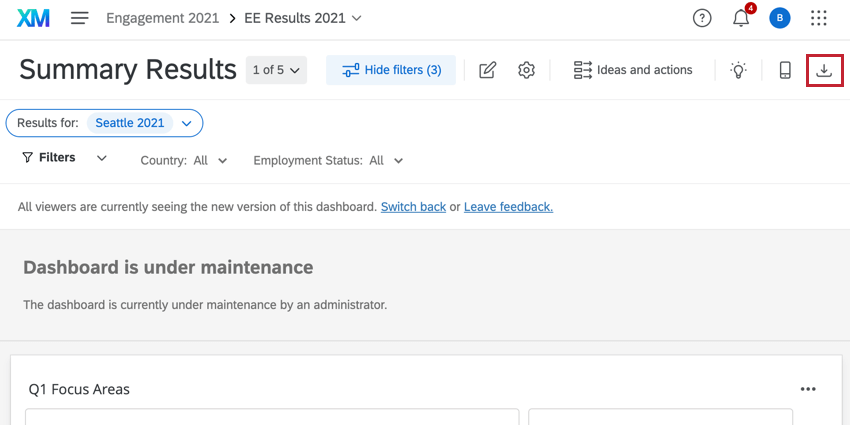The height and width of the screenshot is (425, 850).
Task: Open the Seattle 2021 results dropdown
Action: point(186,123)
